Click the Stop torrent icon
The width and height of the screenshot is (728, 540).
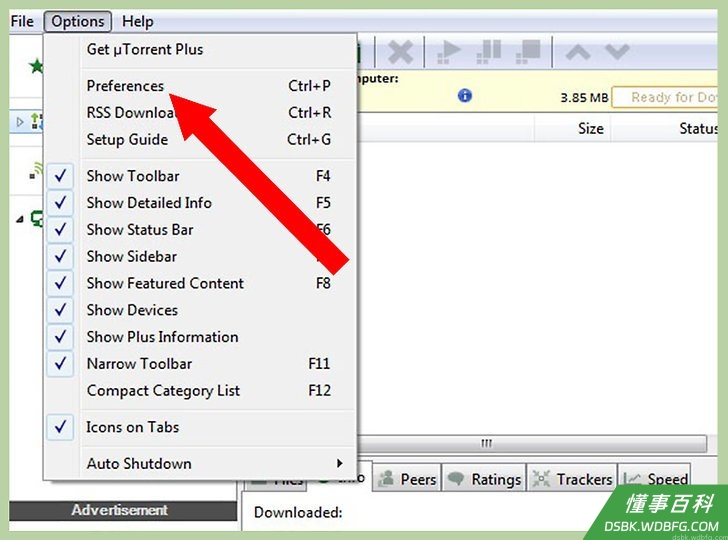point(528,52)
